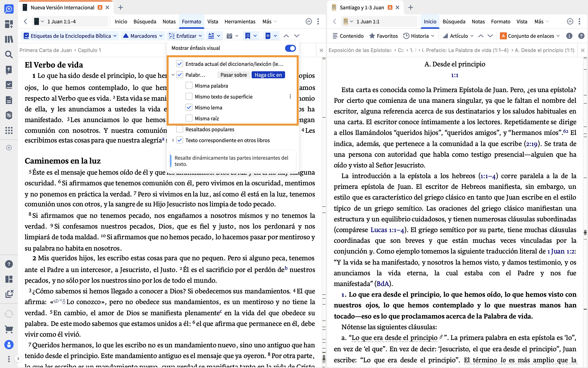Open the documents icon in sidebar
Viewport: 588px width, 368px height.
pos(9,100)
